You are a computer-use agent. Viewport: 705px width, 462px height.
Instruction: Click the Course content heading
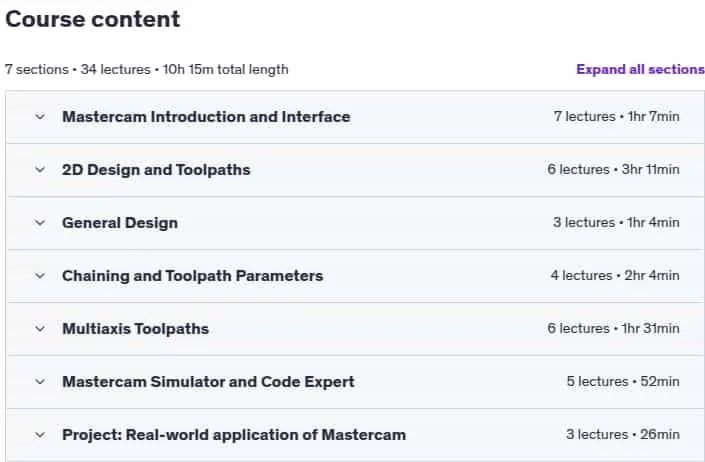point(93,19)
